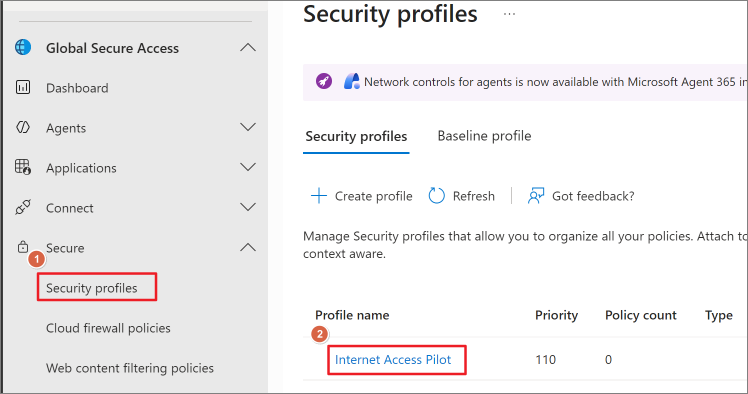The image size is (748, 394).
Task: Open the Internet Access Pilot profile
Action: tap(393, 360)
